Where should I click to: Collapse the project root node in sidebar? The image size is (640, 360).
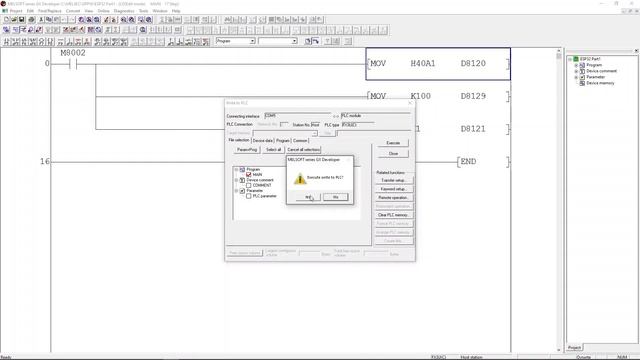pyautogui.click(x=570, y=59)
